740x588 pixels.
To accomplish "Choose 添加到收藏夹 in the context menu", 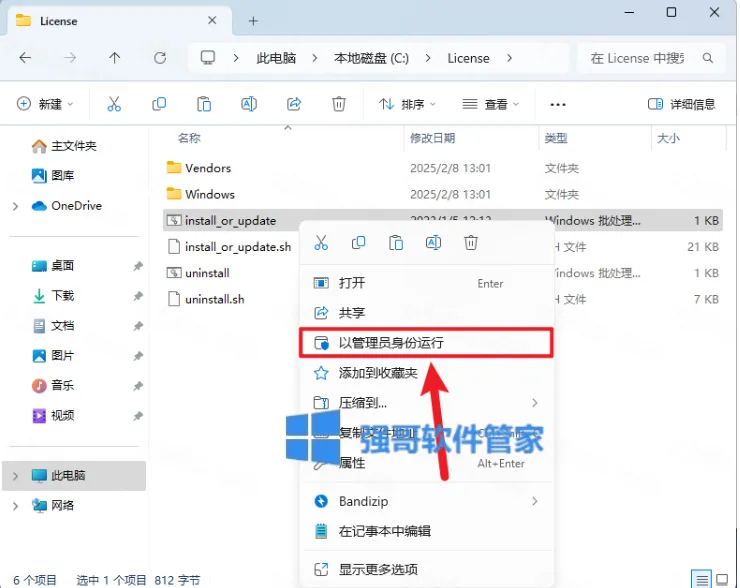I will (x=426, y=373).
